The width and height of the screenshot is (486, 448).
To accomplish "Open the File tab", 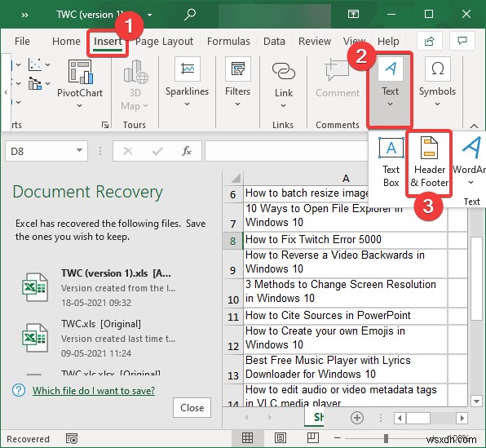I will point(22,42).
